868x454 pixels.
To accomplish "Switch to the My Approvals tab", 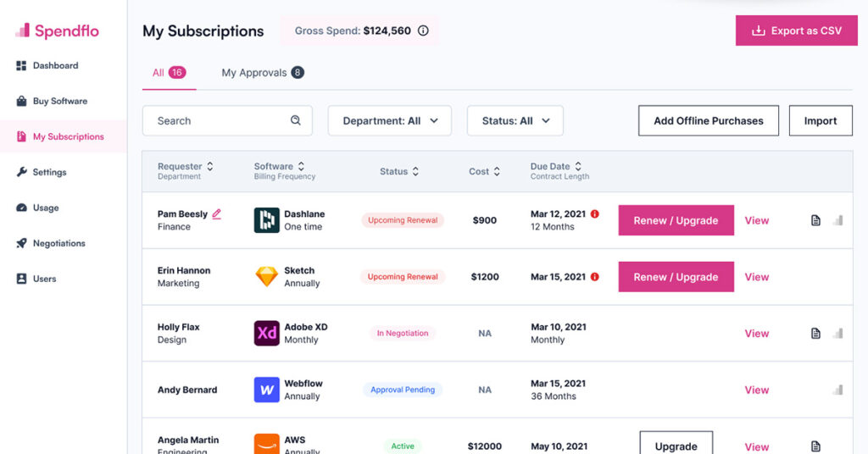I will pyautogui.click(x=262, y=73).
